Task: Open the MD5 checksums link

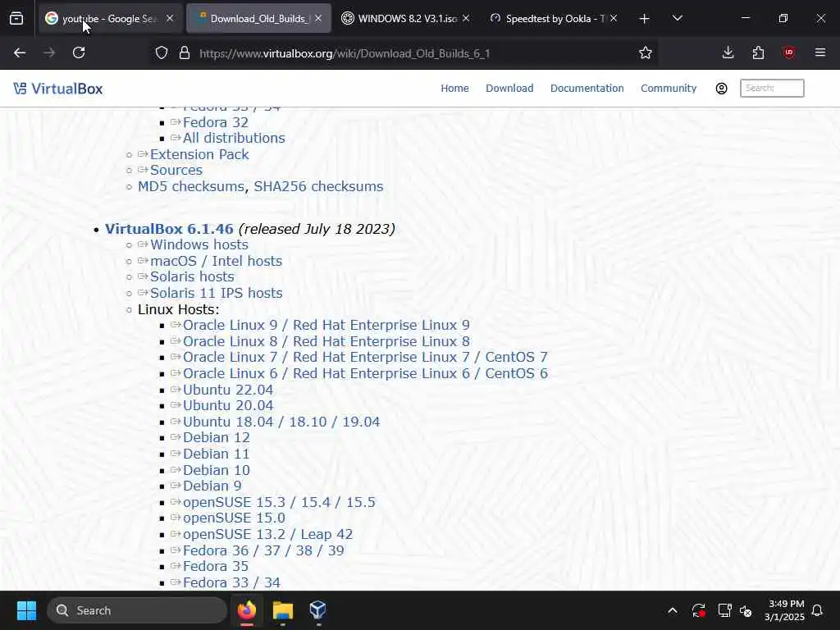Action: tap(191, 186)
